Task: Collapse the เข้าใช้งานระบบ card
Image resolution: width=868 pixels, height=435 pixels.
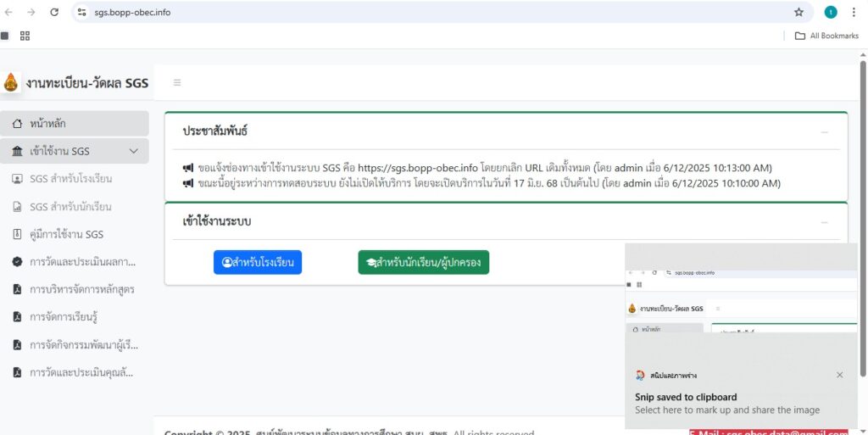Action: [x=824, y=221]
